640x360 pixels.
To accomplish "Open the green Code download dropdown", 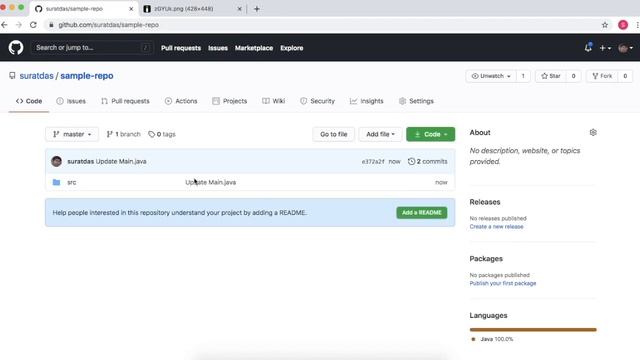I will 431,134.
